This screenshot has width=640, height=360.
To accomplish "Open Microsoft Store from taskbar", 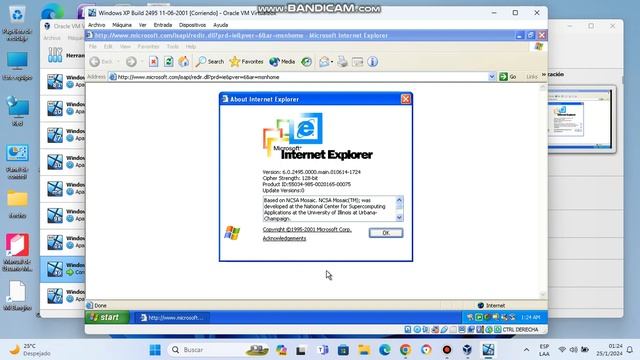I will pos(343,350).
